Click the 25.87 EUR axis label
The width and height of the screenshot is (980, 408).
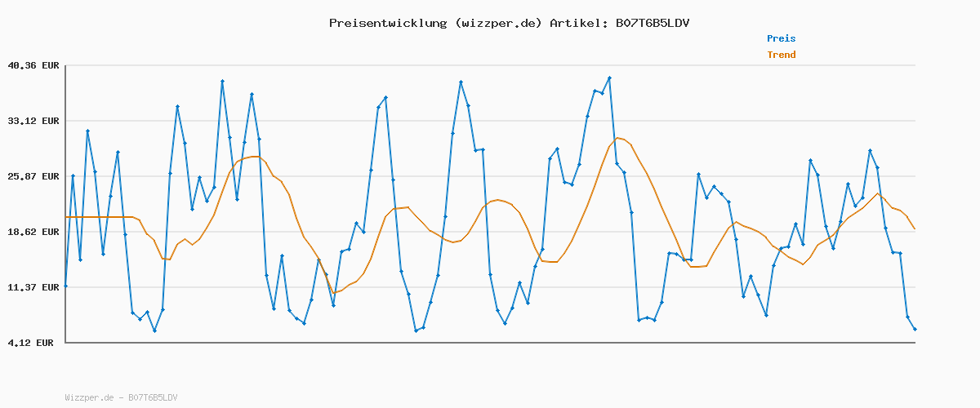pyautogui.click(x=33, y=176)
